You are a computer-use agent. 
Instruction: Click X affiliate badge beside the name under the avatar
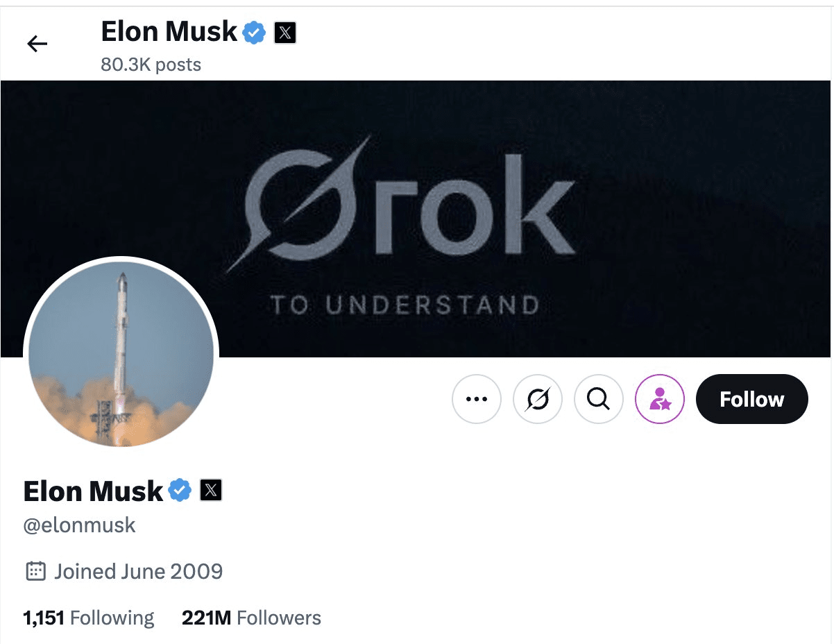coord(211,491)
